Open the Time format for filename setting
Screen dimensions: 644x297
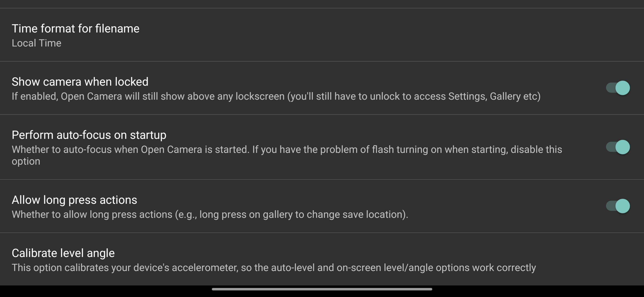(76, 29)
